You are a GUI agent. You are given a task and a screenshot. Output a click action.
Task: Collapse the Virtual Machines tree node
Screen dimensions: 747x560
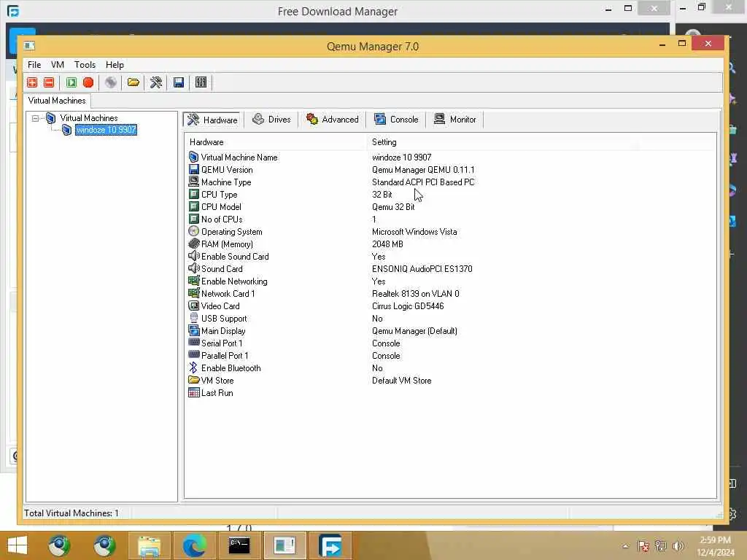35,118
